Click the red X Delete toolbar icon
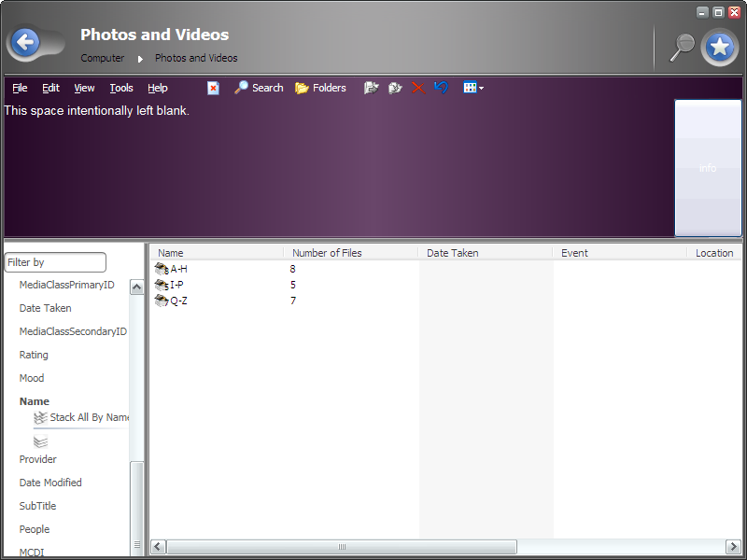This screenshot has width=747, height=560. pos(417,88)
